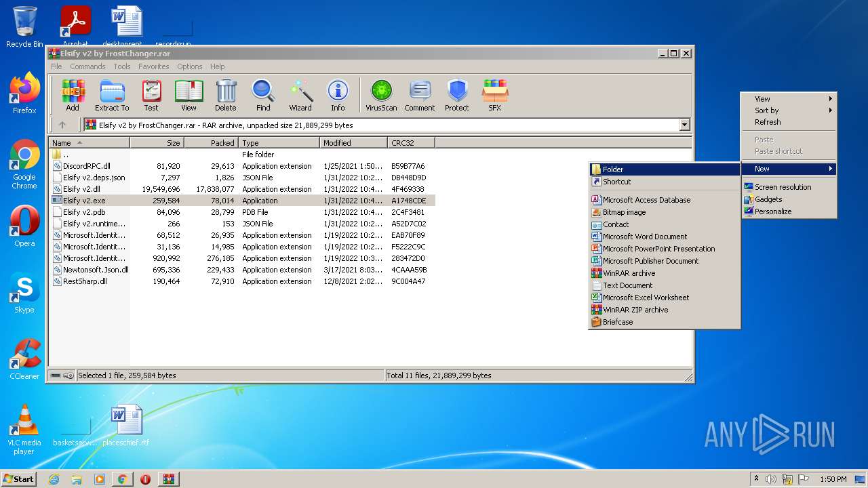868x488 pixels.
Task: Select DiscordRPC.dll in the file list
Action: point(242,166)
